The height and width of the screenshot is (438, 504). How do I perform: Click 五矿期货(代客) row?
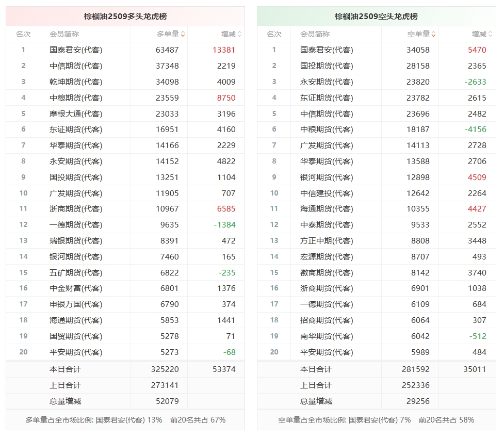click(125, 272)
